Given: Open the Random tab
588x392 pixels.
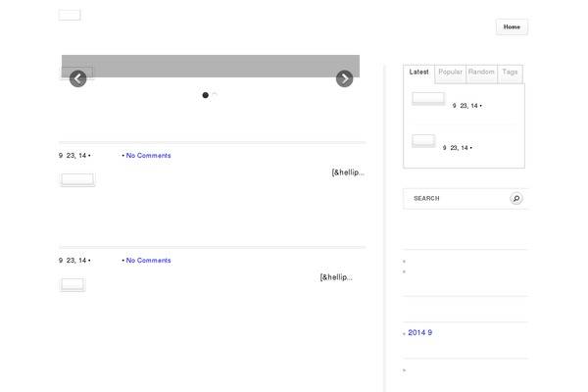Looking at the screenshot, I should pos(481,73).
